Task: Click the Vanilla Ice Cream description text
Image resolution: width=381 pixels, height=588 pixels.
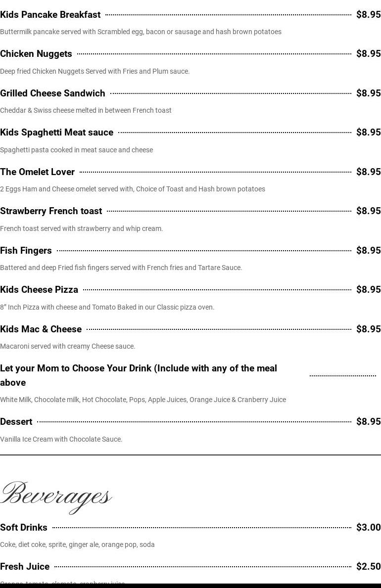Action: tap(61, 439)
